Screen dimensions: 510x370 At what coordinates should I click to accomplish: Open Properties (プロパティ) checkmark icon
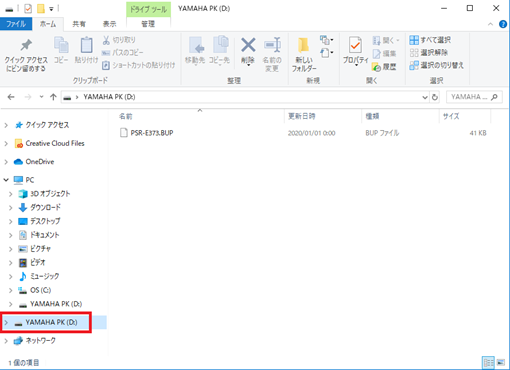click(355, 45)
